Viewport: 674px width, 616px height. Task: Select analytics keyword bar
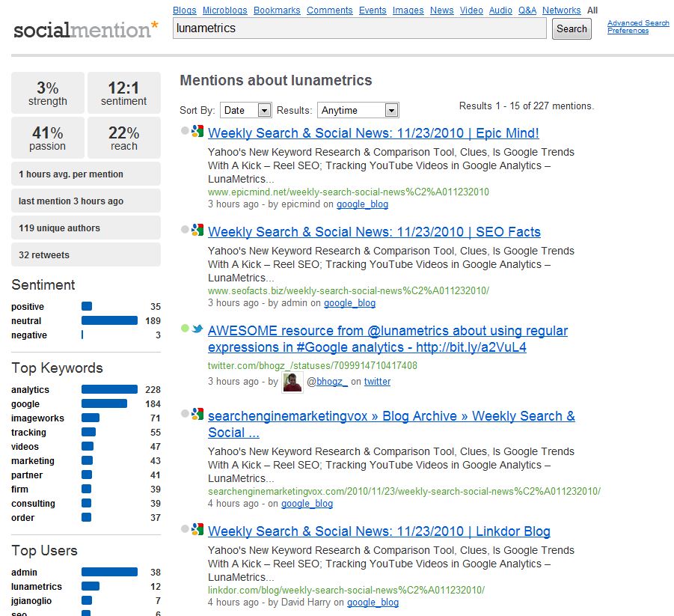click(110, 389)
